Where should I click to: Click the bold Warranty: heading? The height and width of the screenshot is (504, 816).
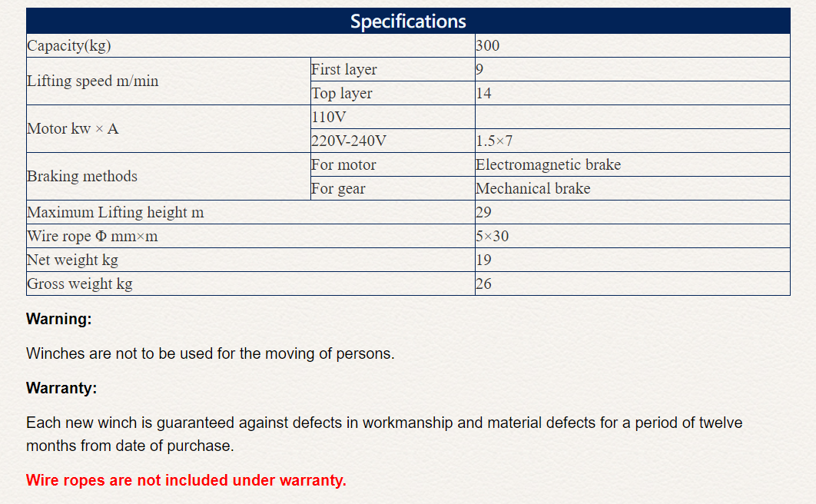click(61, 388)
